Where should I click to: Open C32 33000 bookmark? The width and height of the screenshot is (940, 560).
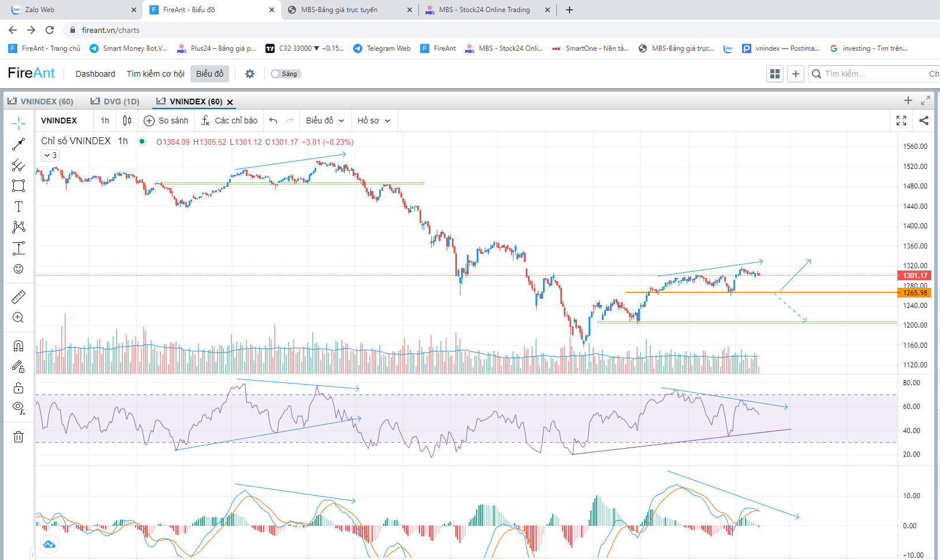point(304,48)
